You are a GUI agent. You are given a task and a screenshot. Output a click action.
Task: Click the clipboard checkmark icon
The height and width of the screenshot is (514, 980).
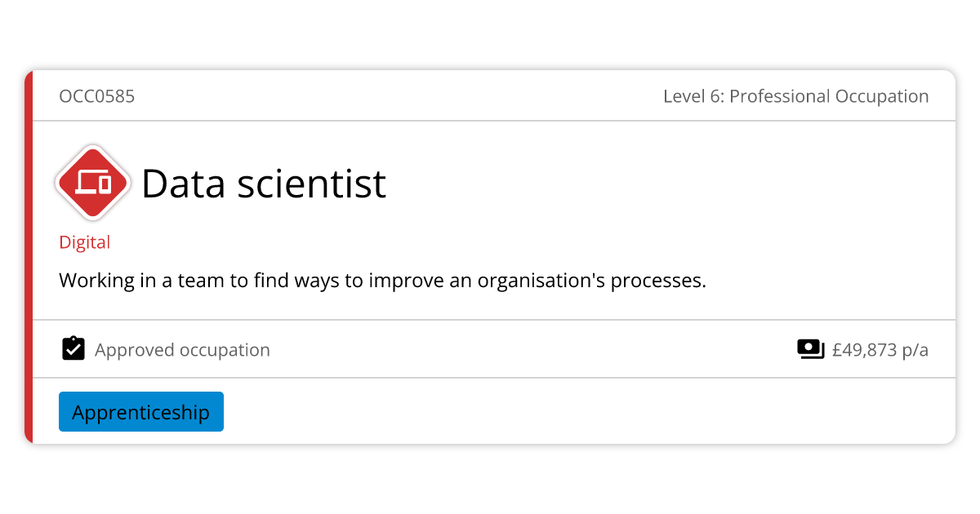point(73,348)
